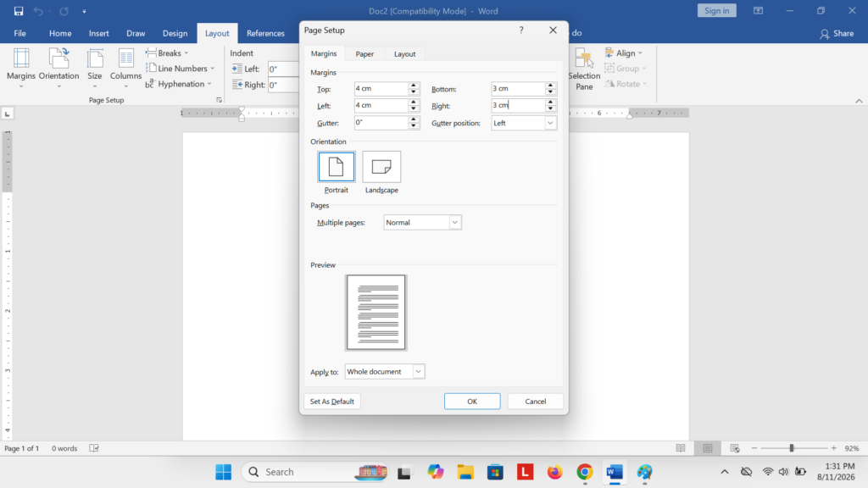The height and width of the screenshot is (488, 868).
Task: Open the Insert ribbon tab
Action: tap(99, 33)
